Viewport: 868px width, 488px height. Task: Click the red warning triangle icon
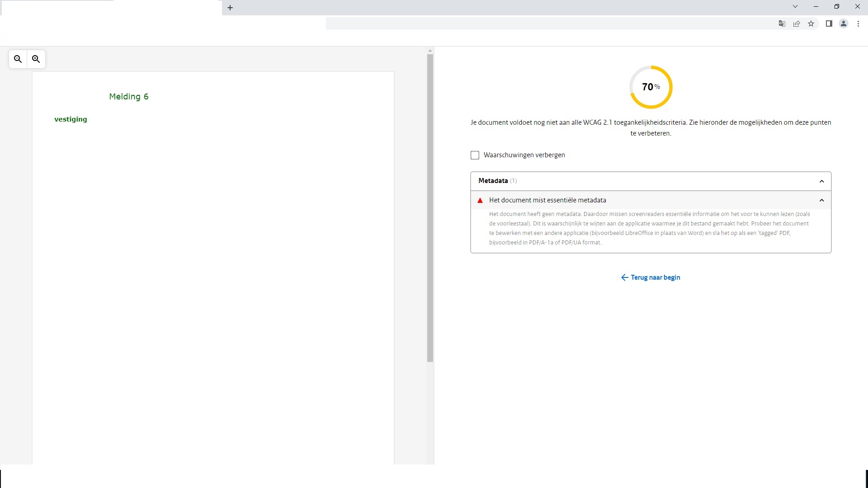pyautogui.click(x=480, y=200)
